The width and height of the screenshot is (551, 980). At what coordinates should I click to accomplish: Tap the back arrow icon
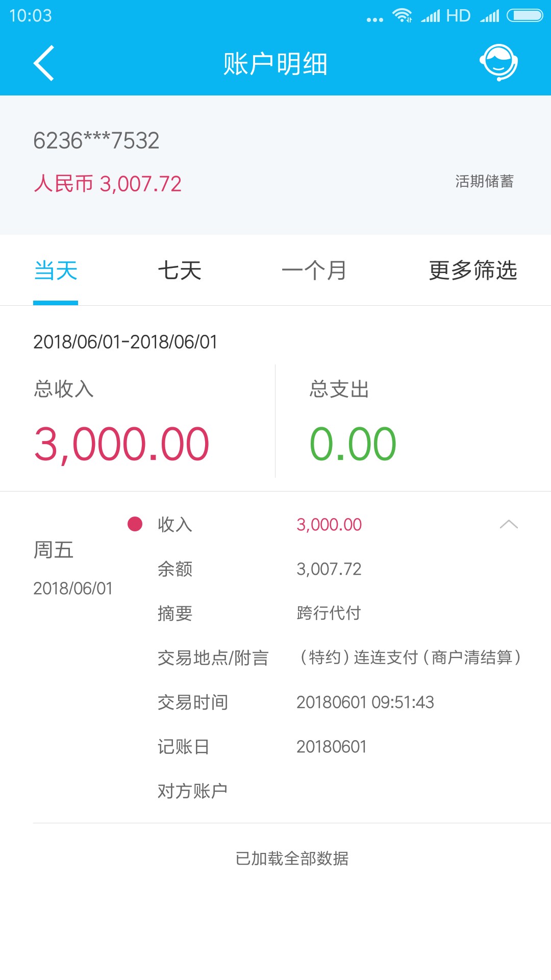[x=44, y=63]
